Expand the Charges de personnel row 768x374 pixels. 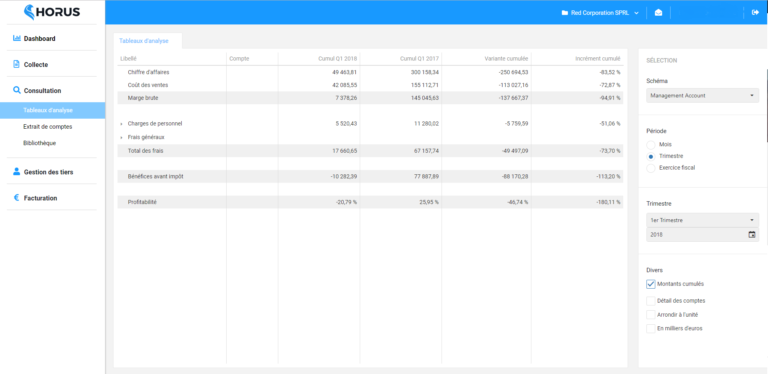[x=121, y=124]
